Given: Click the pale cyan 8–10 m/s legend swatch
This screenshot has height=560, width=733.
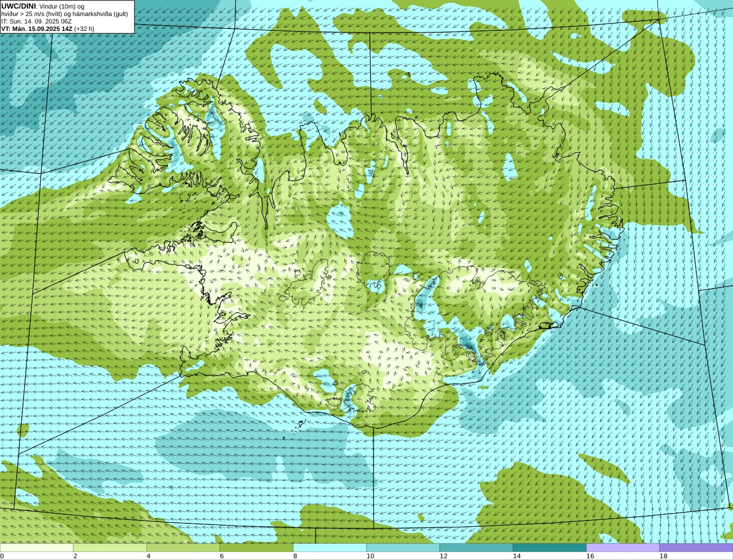Looking at the screenshot, I should [x=330, y=547].
